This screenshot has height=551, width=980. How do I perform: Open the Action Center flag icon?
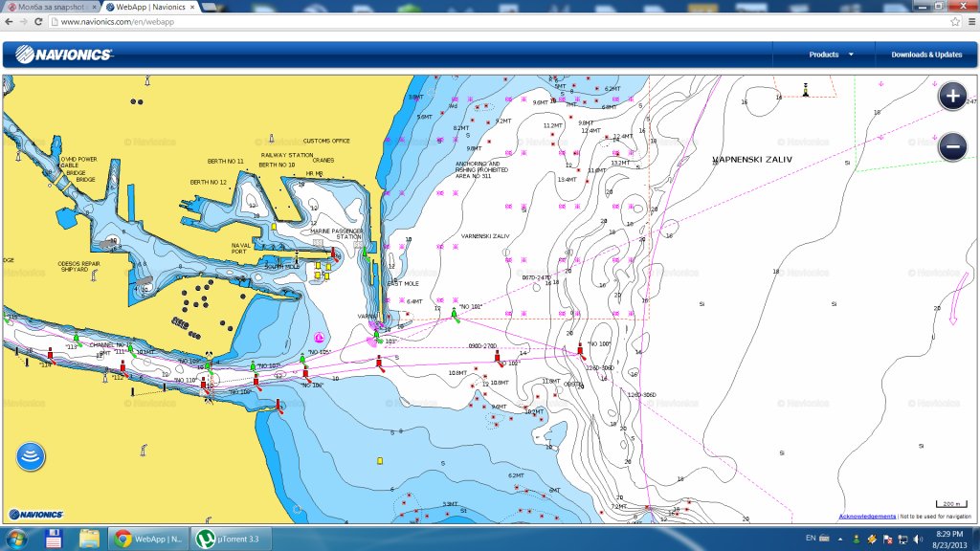pyautogui.click(x=887, y=540)
